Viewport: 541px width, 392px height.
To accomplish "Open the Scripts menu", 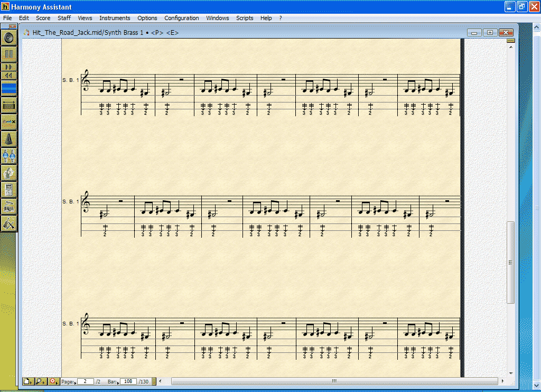I will [x=245, y=18].
